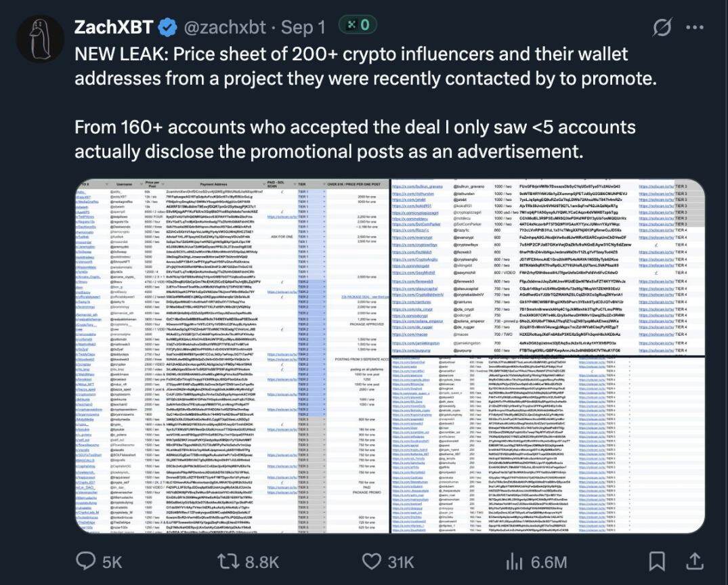Click the 5K replies count
The height and width of the screenshot is (585, 728).
click(x=112, y=562)
